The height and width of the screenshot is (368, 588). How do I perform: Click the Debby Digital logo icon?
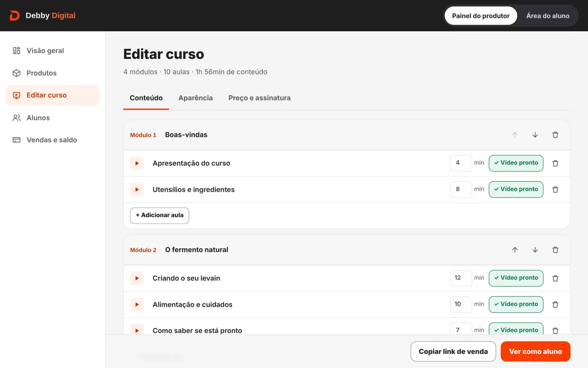click(15, 16)
